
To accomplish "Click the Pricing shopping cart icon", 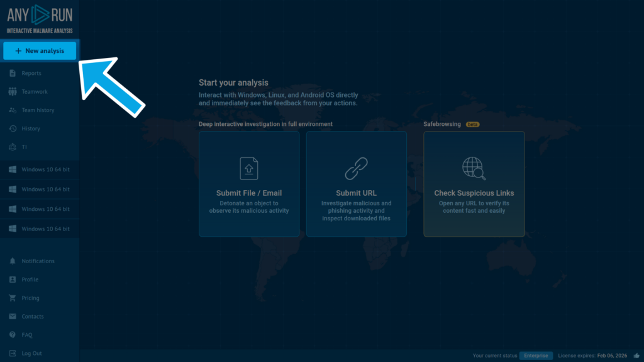I will pos(13,298).
